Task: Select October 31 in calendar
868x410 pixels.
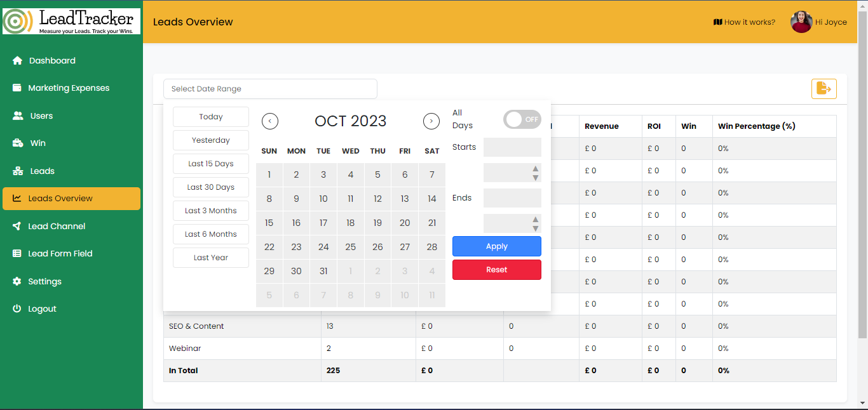Action: 323,272
